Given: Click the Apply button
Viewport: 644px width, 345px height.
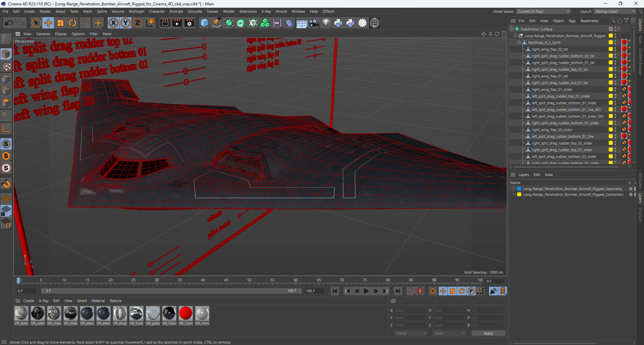Looking at the screenshot, I should point(488,333).
